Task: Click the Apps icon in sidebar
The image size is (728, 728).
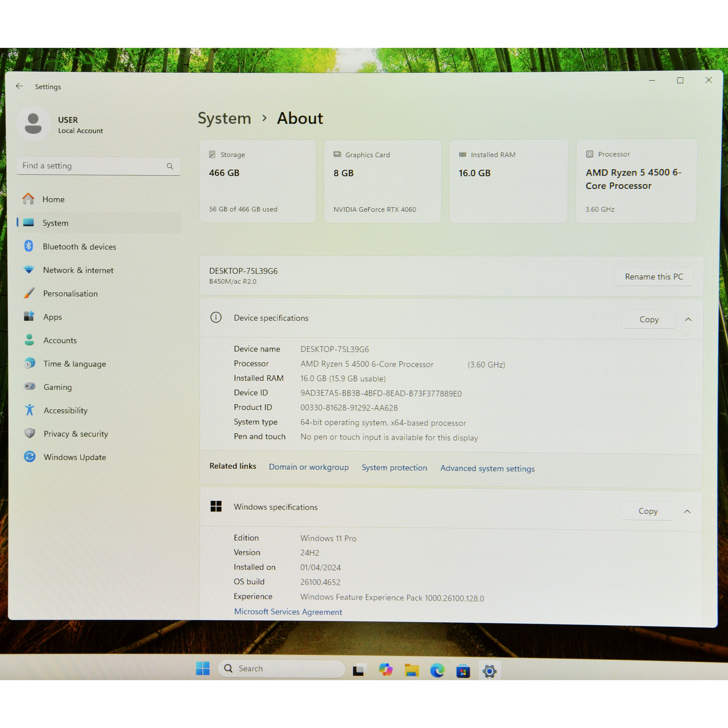Action: click(x=29, y=316)
